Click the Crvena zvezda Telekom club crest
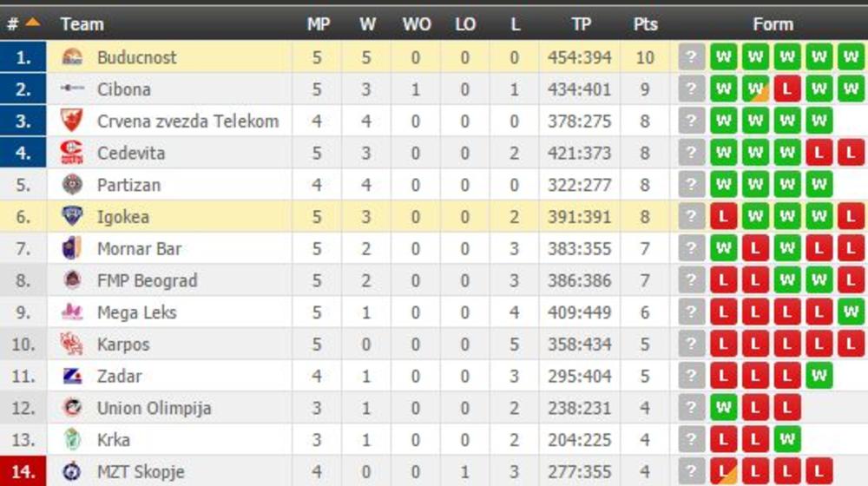Screen dimensions: 868x486 pos(72,121)
